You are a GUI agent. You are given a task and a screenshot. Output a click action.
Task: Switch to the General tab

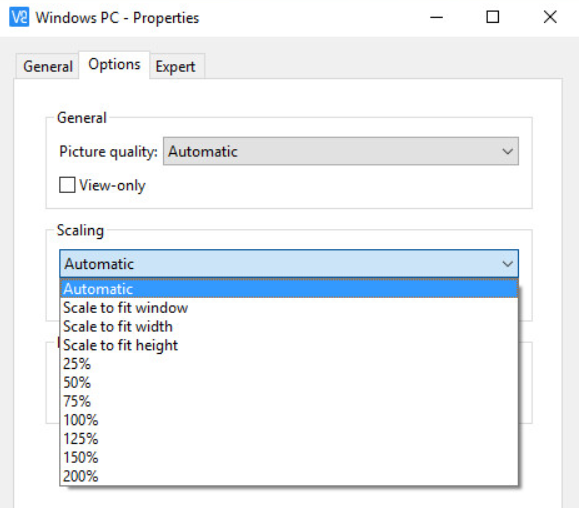(48, 66)
